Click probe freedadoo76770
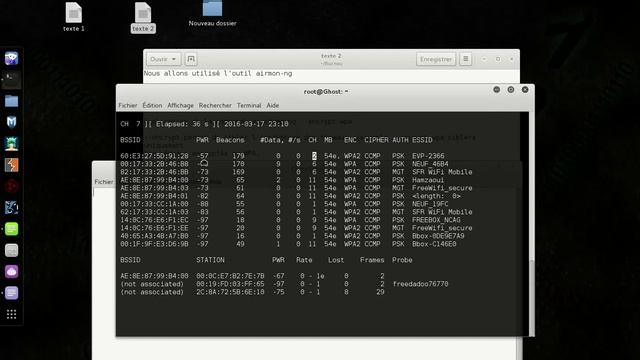 point(420,284)
